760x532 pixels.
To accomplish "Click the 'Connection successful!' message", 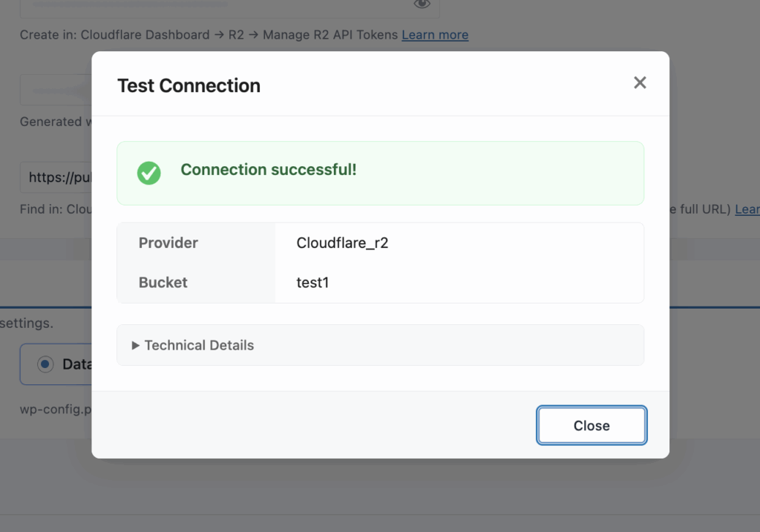I will pos(269,170).
